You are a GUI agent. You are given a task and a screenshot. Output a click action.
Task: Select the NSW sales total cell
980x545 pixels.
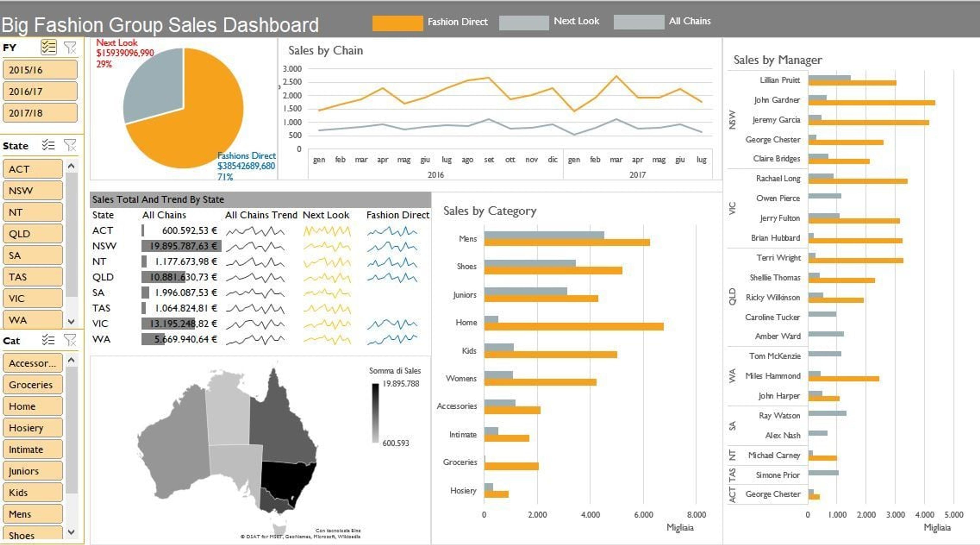tap(181, 246)
